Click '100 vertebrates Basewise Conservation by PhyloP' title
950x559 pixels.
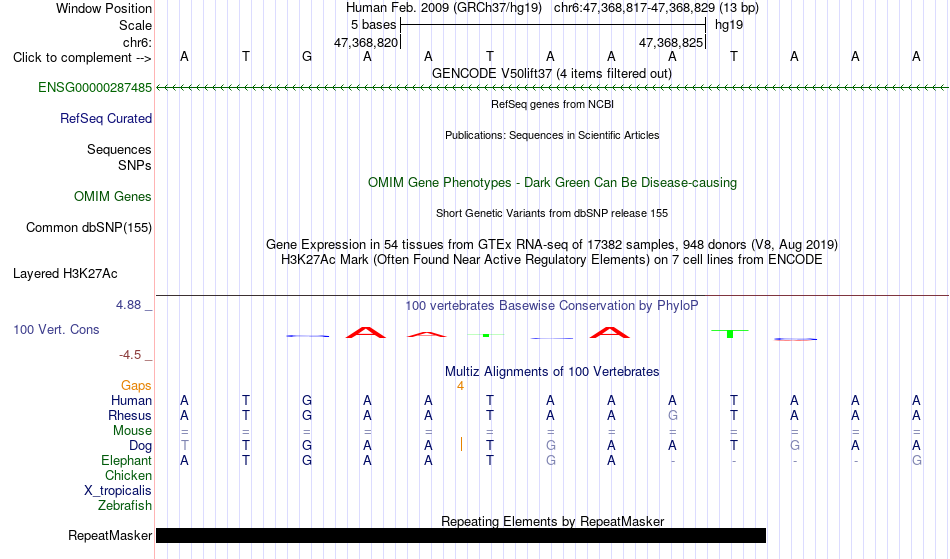pyautogui.click(x=552, y=305)
